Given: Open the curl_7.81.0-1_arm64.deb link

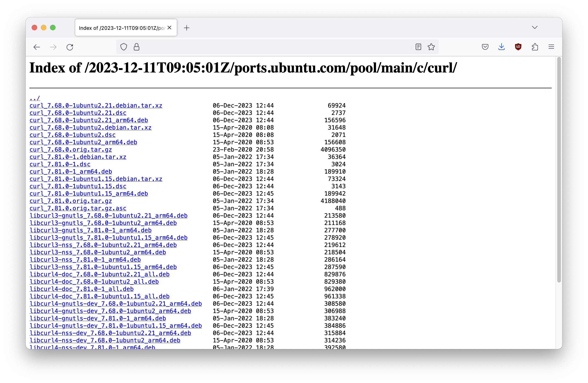Looking at the screenshot, I should (x=70, y=171).
